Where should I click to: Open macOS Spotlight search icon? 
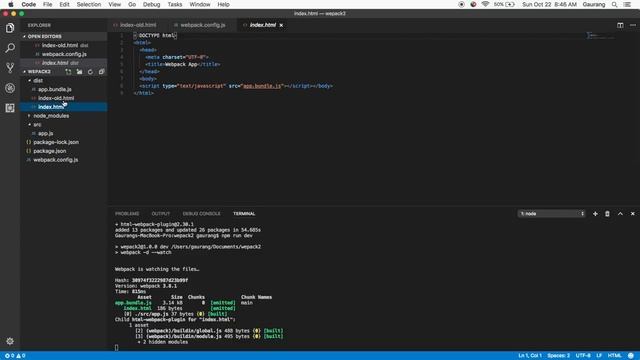point(614,4)
